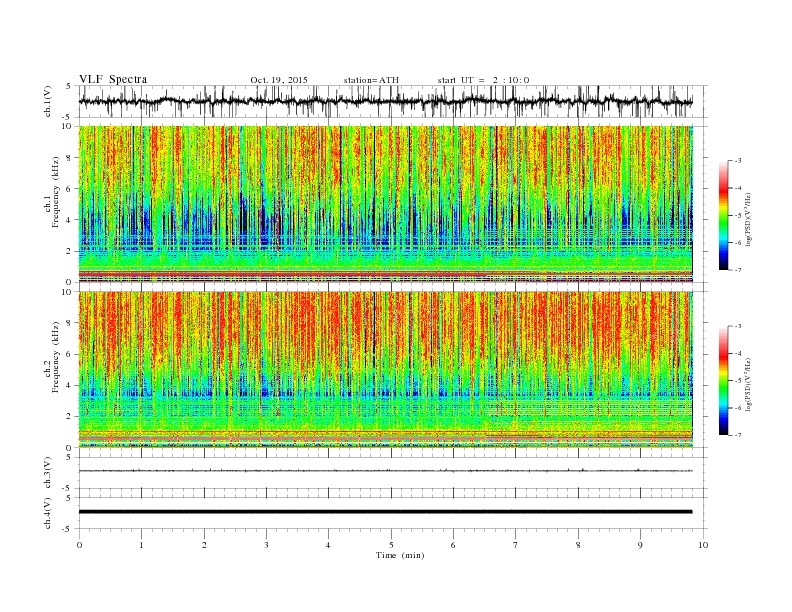Click the "ch.1(V)" voltage axis label
Screen dimensions: 792x612
pyautogui.click(x=48, y=101)
